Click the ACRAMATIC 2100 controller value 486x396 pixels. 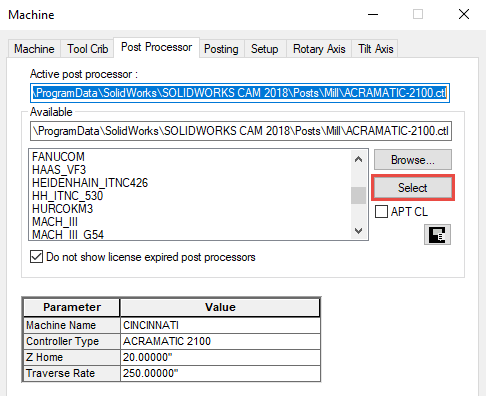220,341
